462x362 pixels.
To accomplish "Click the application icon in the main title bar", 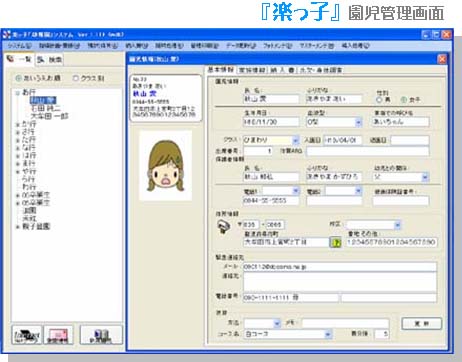I will pos(7,34).
